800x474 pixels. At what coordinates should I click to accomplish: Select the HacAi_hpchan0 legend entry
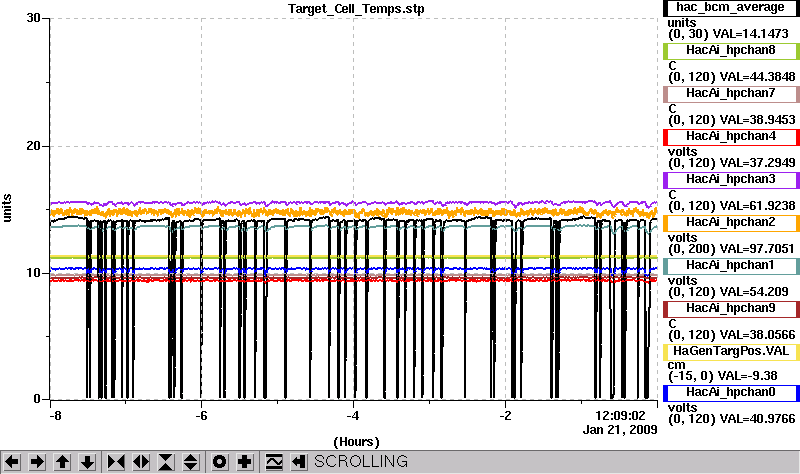[731, 392]
